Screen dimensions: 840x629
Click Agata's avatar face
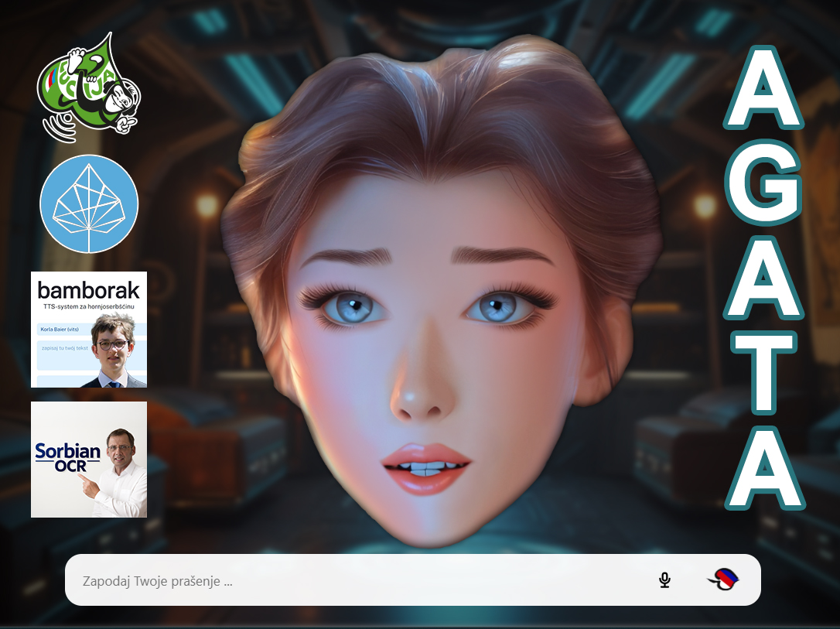click(x=440, y=292)
